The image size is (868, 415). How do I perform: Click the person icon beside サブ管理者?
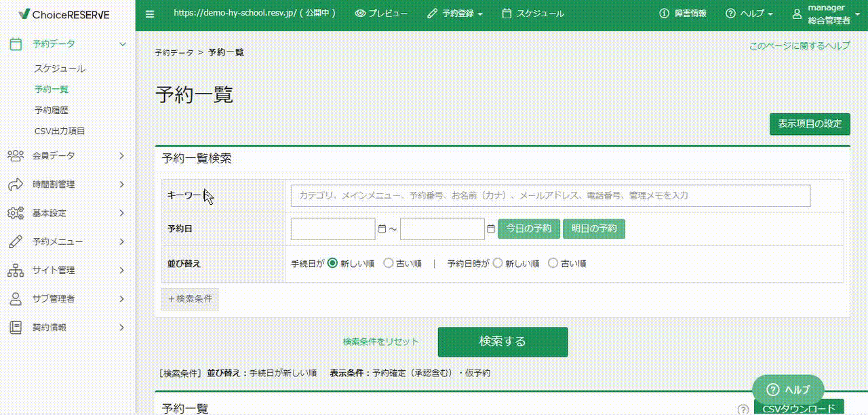point(15,298)
